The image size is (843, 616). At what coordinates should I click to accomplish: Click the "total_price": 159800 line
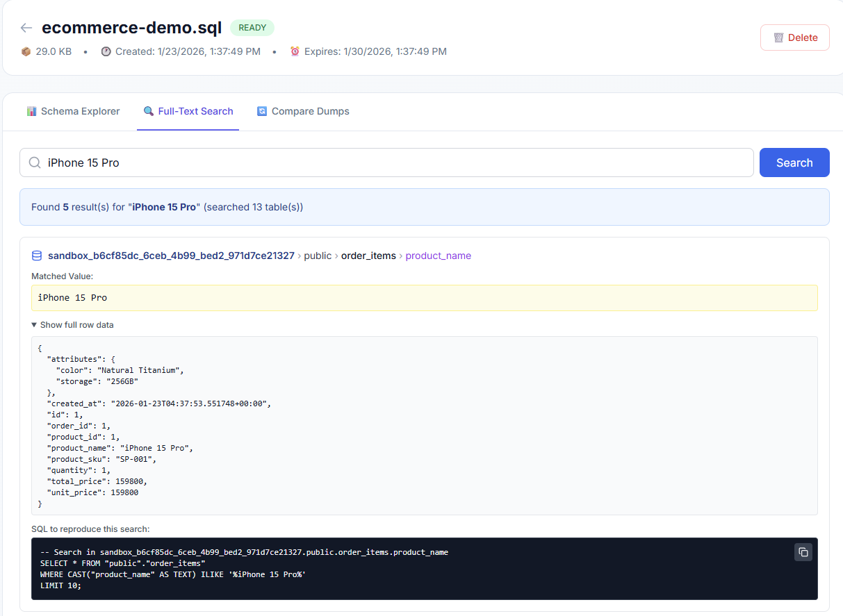pos(97,481)
